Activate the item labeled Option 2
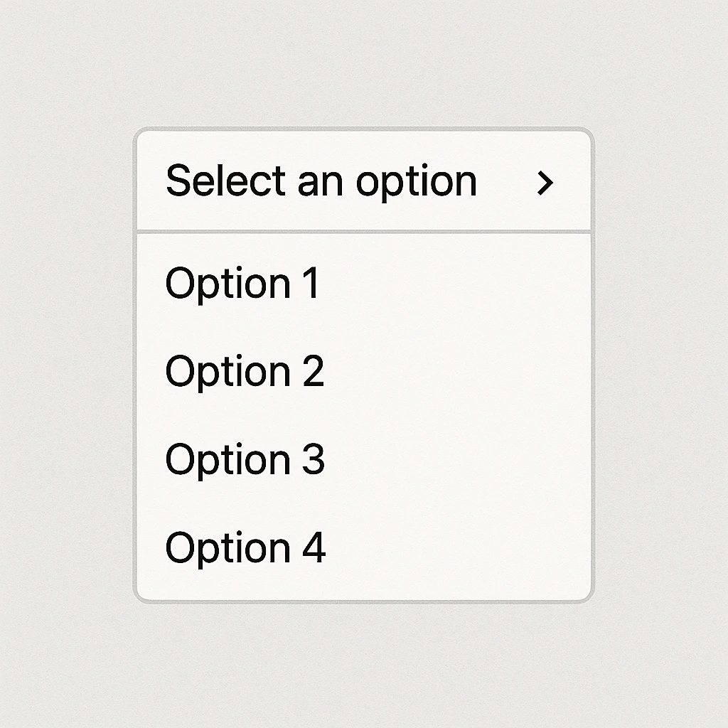This screenshot has height=728, width=728. click(x=245, y=371)
